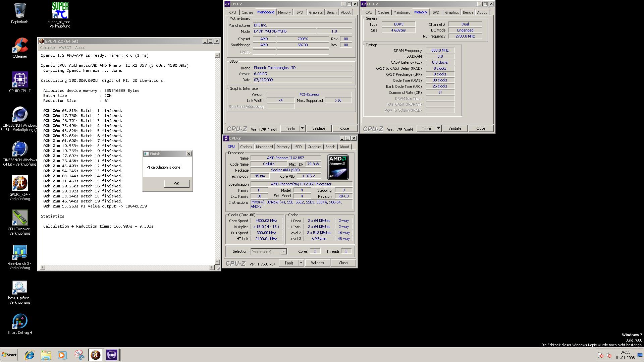Switch to Graphics tab in CPU-Z CPU window
This screenshot has height=362, width=644.
click(x=314, y=147)
